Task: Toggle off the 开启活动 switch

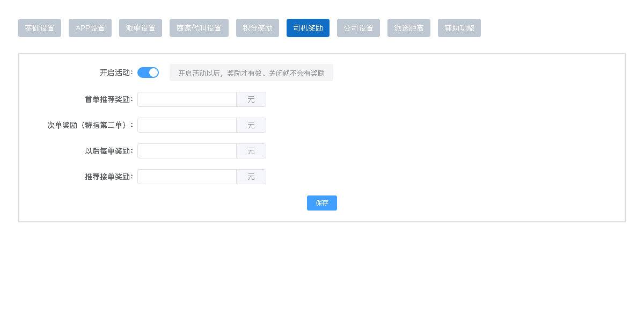Action: 148,72
